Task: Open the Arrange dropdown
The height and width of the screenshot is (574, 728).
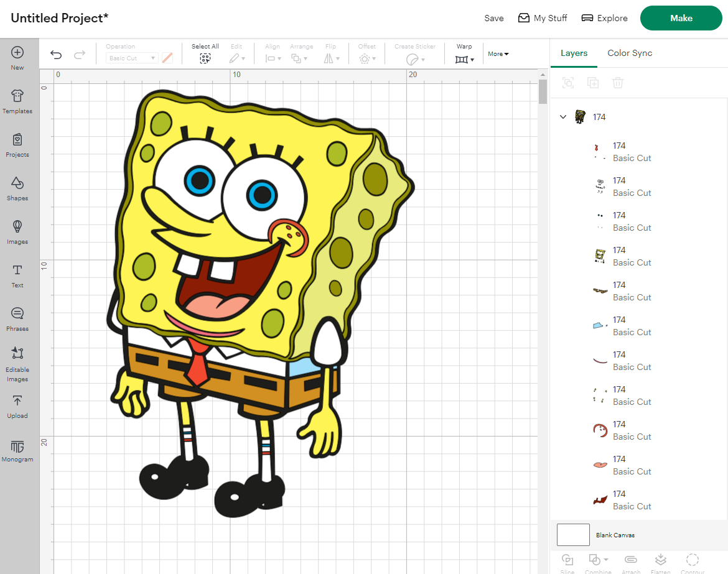Action: (299, 58)
